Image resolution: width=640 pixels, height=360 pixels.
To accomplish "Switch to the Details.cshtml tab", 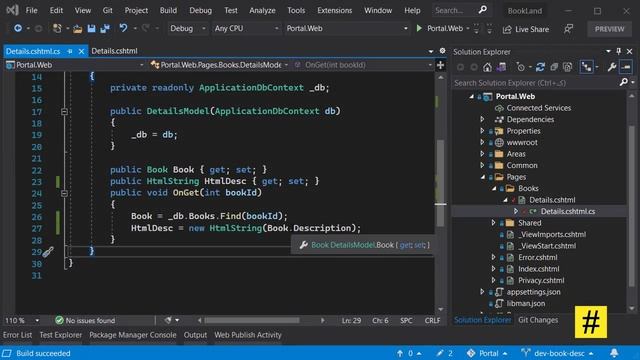I will [x=114, y=51].
